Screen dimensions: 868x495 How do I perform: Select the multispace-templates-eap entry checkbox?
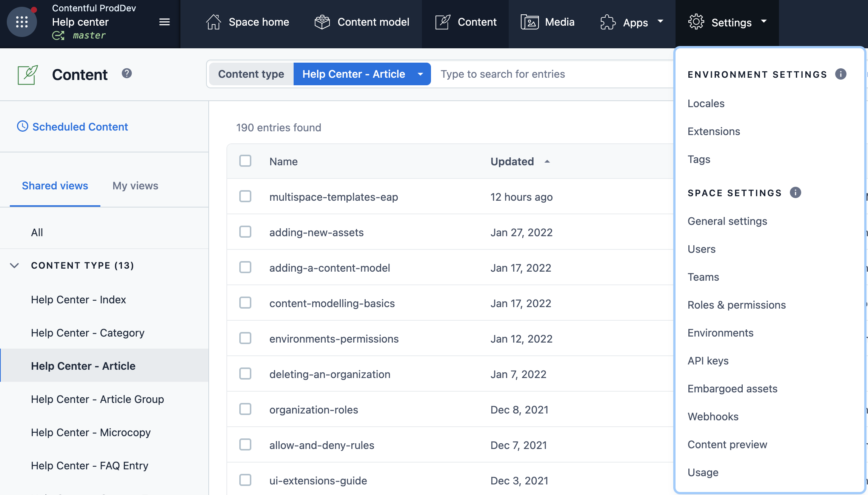coord(245,196)
